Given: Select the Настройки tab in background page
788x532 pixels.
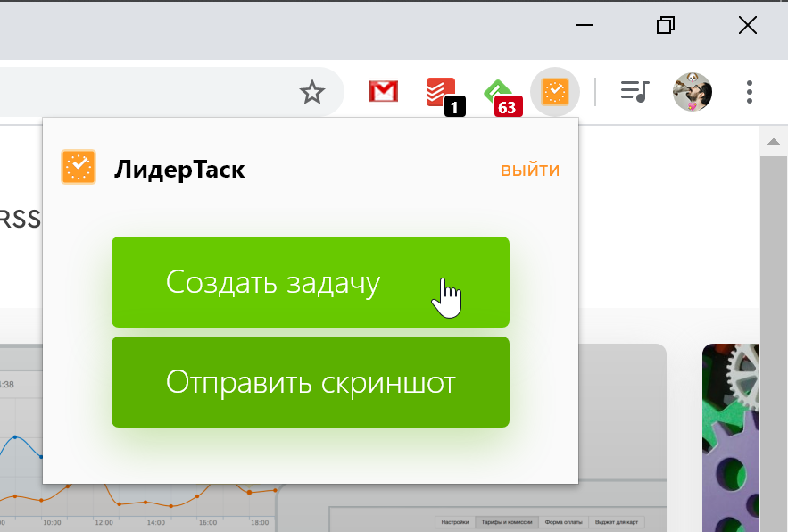Looking at the screenshot, I should [x=455, y=522].
